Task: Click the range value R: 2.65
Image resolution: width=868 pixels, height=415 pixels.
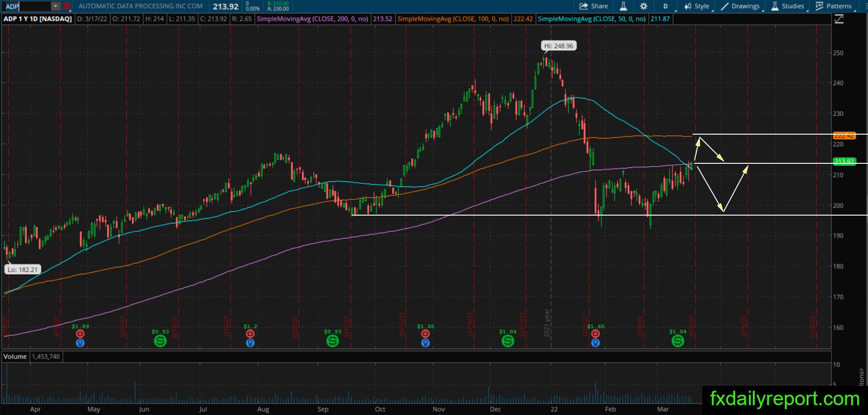Action: pos(242,19)
